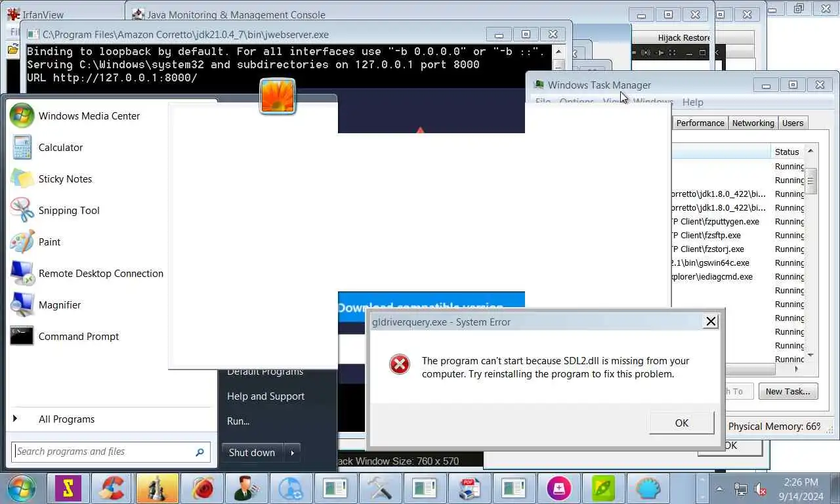The width and height of the screenshot is (840, 504).
Task: Click the Task Manager scrollbar down arrow
Action: point(810,355)
